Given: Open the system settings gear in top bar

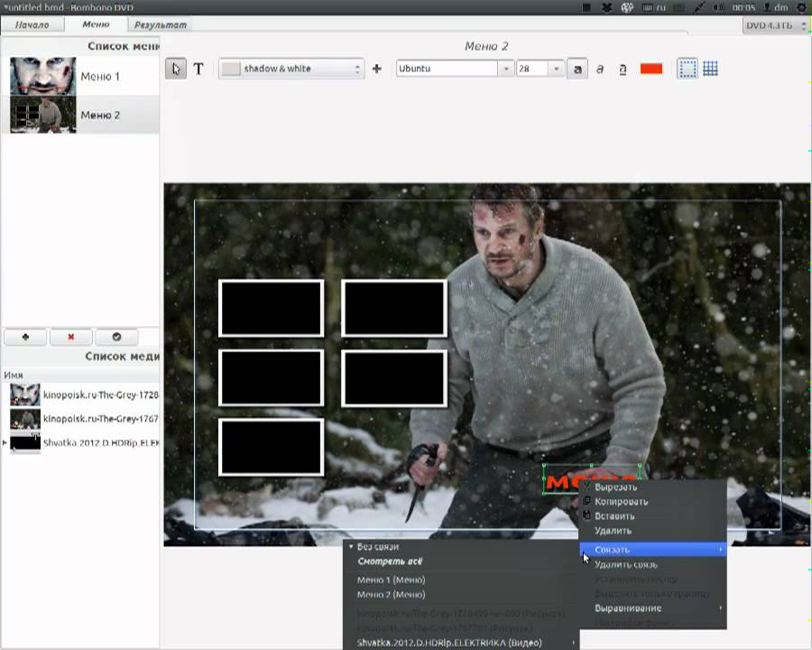Looking at the screenshot, I should click(802, 7).
